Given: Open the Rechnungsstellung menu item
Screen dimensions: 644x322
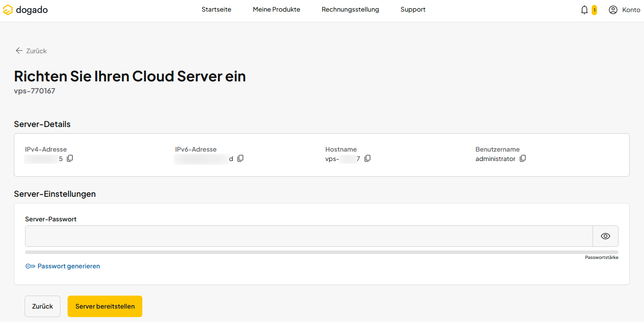Looking at the screenshot, I should click(x=350, y=9).
